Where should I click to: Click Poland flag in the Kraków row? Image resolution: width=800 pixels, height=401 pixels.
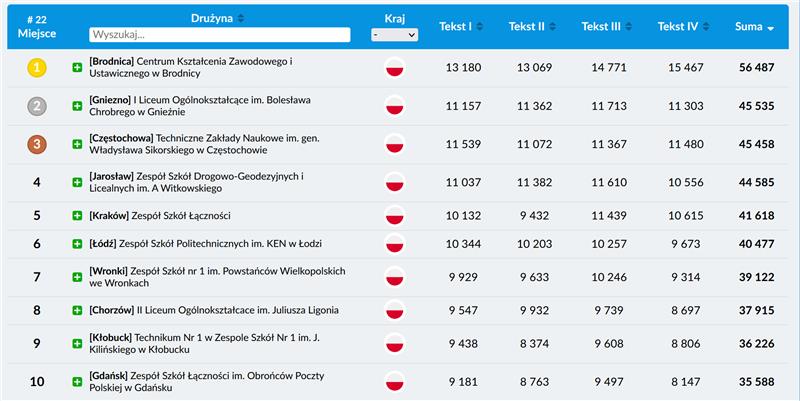[394, 216]
